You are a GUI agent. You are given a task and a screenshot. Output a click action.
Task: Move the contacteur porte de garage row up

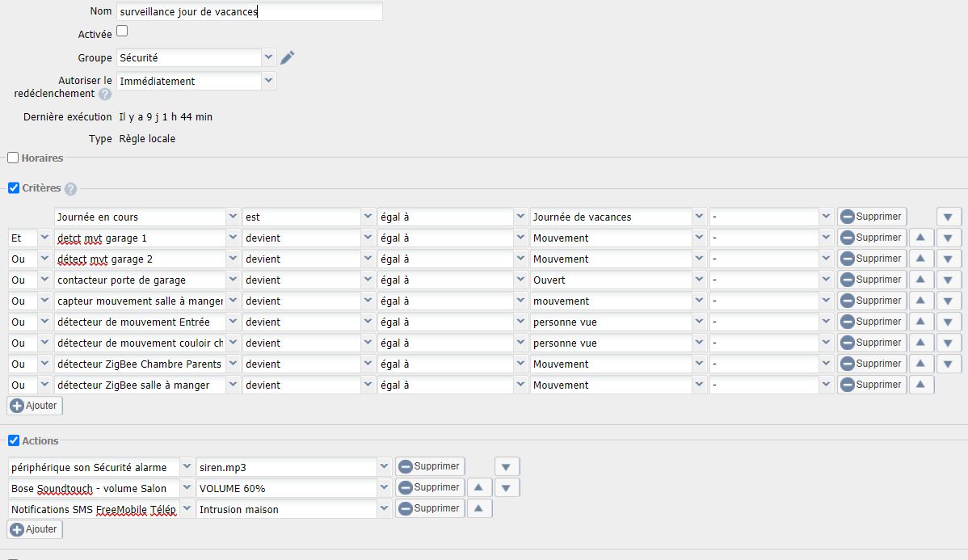point(921,280)
